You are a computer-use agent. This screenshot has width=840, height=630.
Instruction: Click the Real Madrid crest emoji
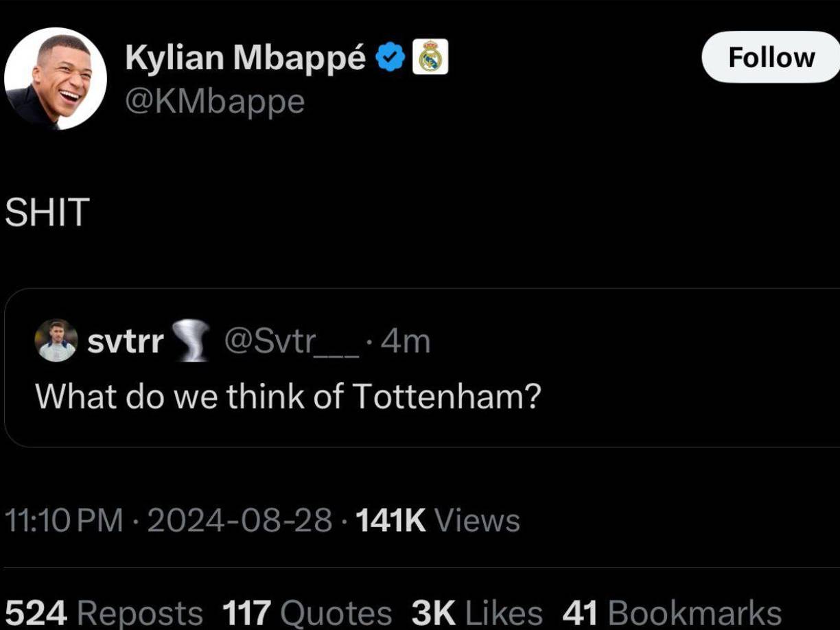click(429, 57)
